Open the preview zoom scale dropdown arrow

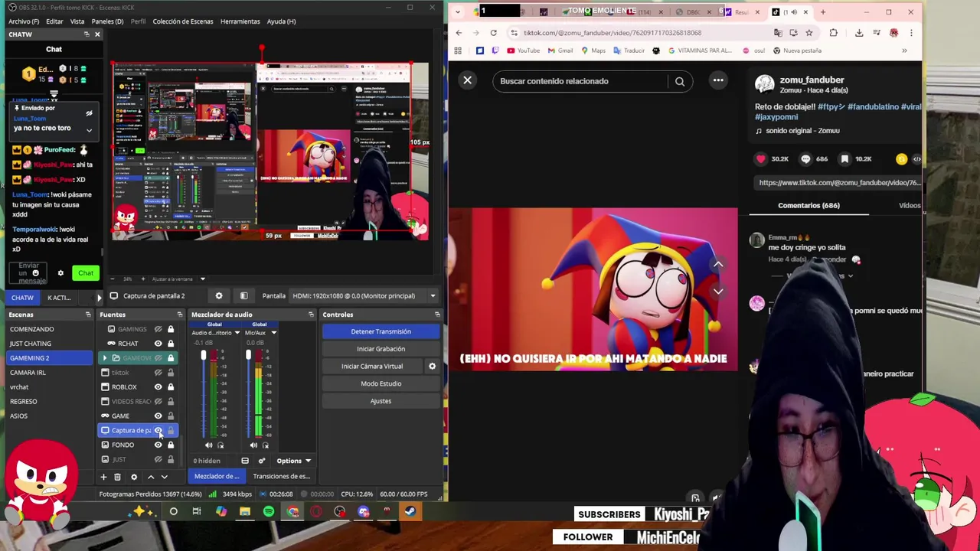pos(203,279)
